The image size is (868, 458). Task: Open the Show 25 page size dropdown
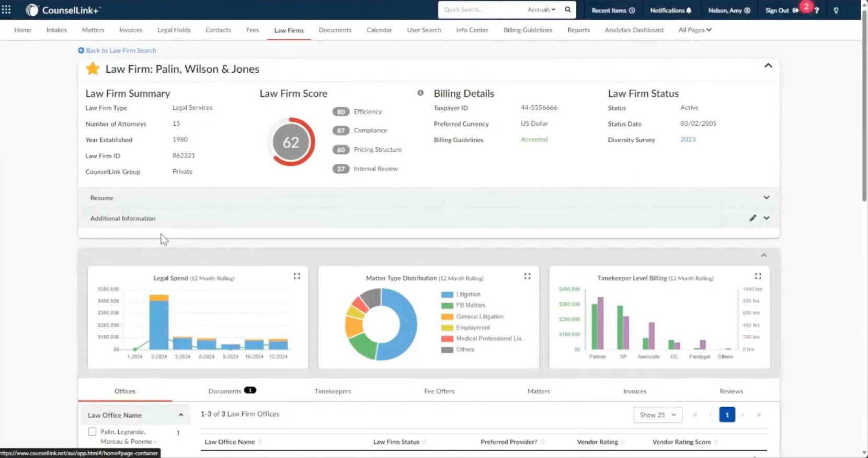coord(658,415)
